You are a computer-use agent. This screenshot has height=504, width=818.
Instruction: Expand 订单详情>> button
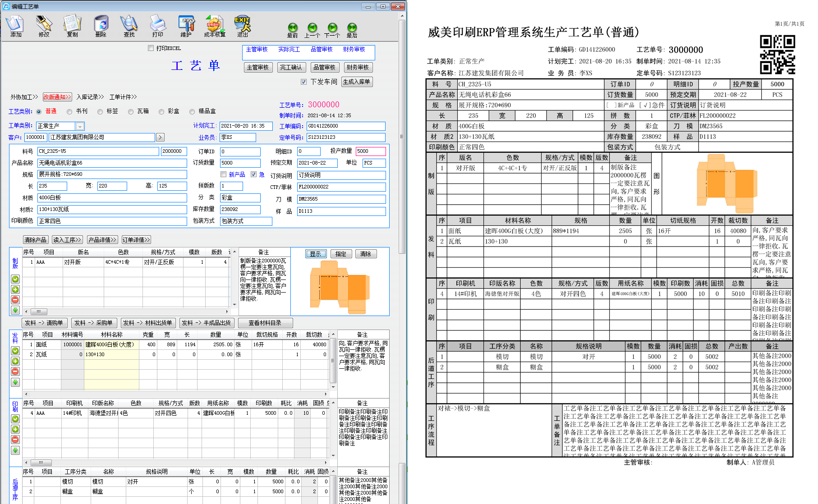pyautogui.click(x=136, y=240)
